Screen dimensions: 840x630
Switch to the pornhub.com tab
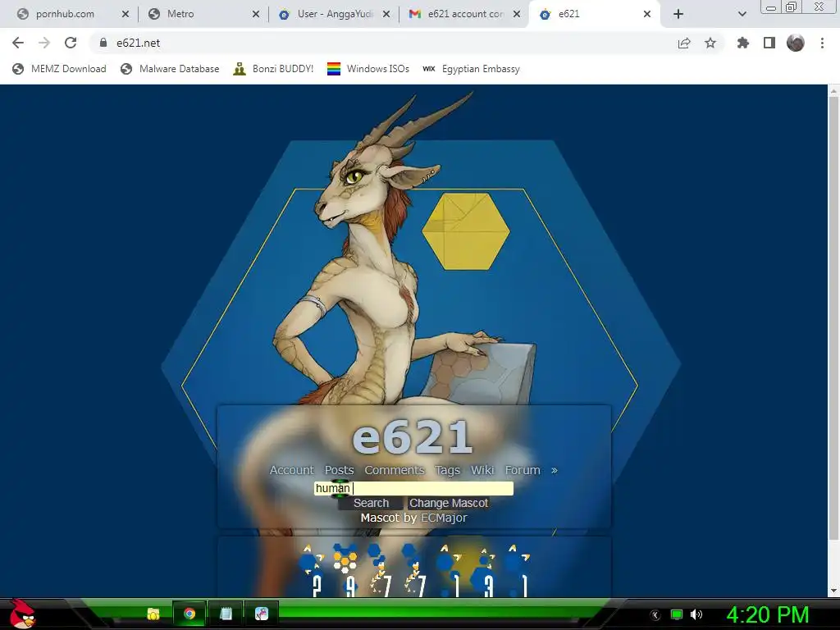[x=65, y=14]
